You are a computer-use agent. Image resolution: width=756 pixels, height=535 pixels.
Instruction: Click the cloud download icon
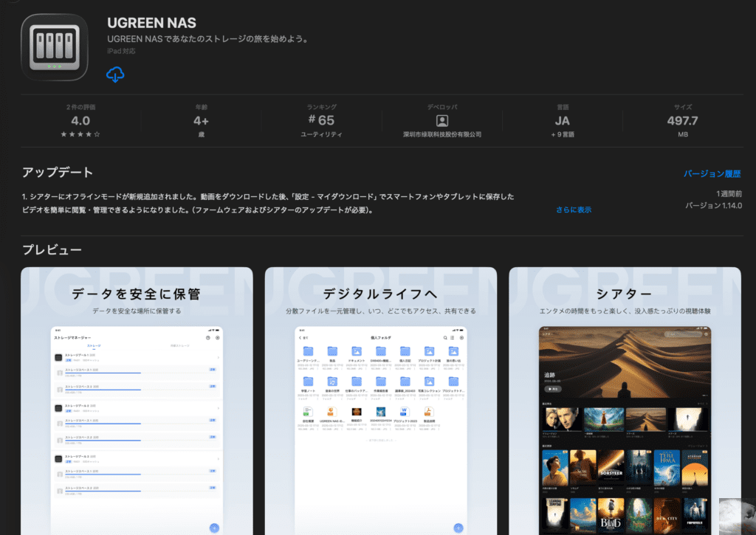(x=115, y=75)
